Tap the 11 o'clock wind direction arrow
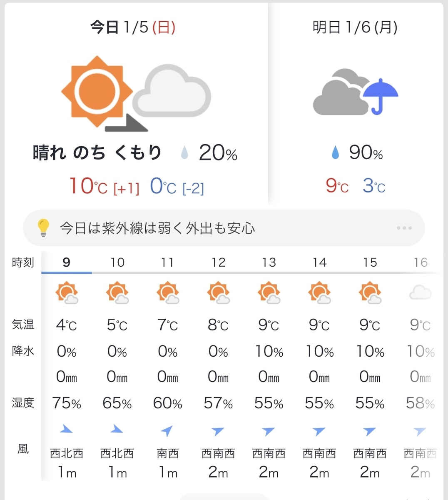The image size is (448, 500). 167,431
